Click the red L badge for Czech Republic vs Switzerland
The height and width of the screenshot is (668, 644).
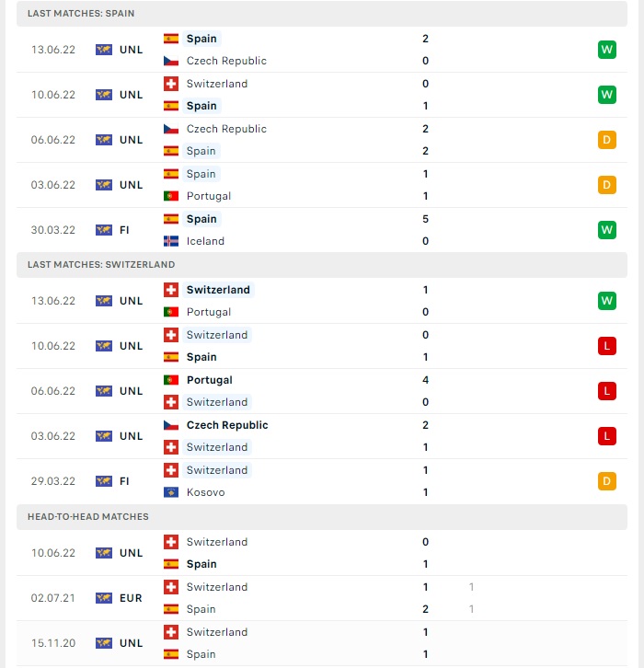[x=607, y=436]
